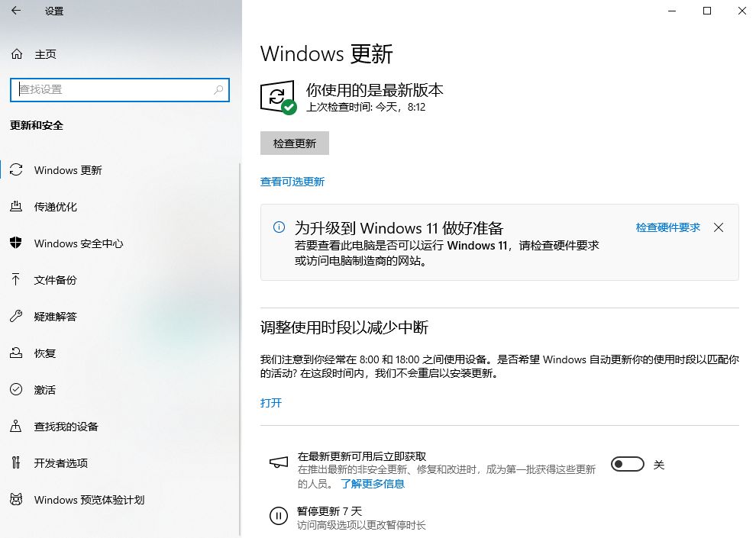The width and height of the screenshot is (756, 538).
Task: Click 打开 link for active hours
Action: 271,403
